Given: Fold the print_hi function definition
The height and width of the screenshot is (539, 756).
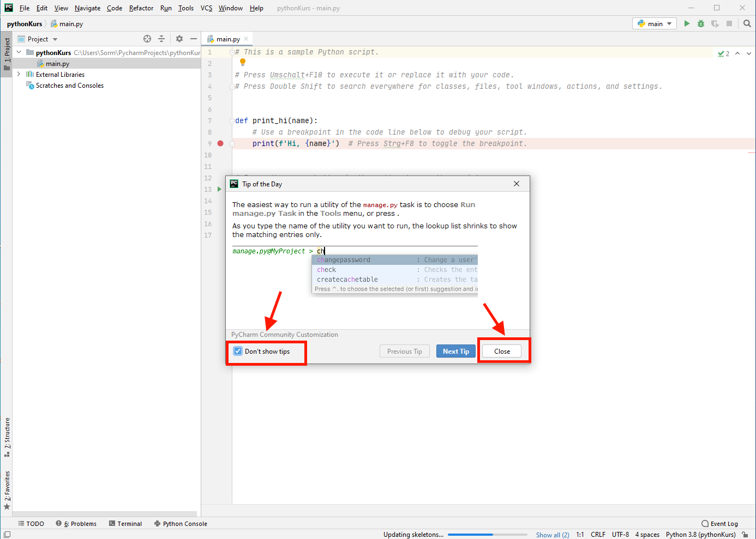Looking at the screenshot, I should 232,120.
